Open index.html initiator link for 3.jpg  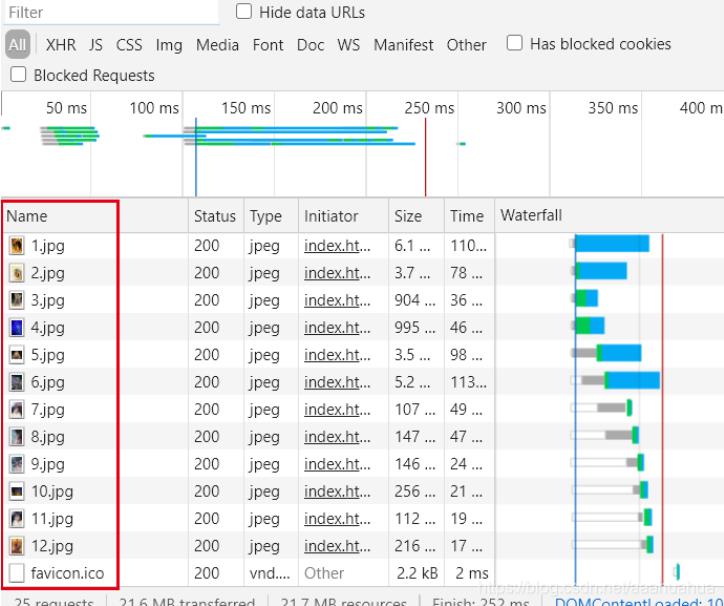[337, 300]
